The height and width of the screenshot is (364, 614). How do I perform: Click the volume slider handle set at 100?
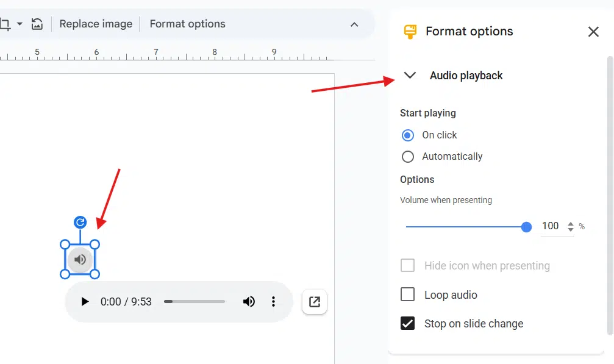tap(526, 226)
